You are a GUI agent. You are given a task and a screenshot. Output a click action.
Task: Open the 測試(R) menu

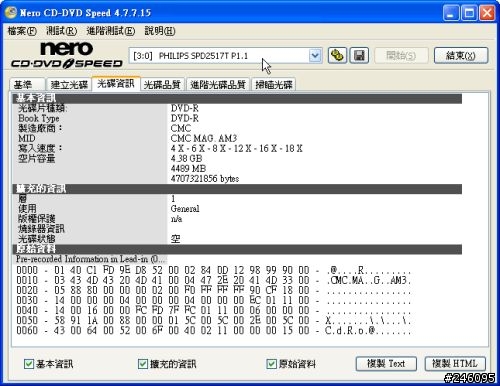(x=61, y=31)
